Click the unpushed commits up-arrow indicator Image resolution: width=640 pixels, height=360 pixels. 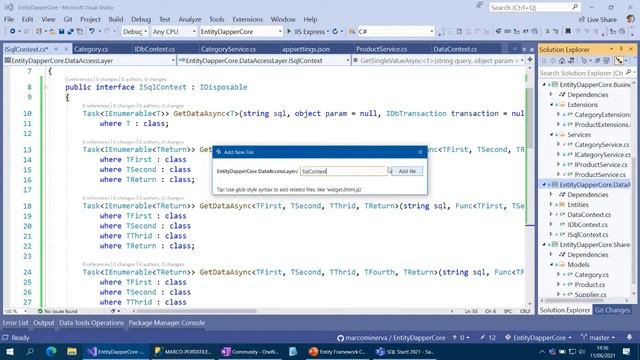tap(460, 338)
